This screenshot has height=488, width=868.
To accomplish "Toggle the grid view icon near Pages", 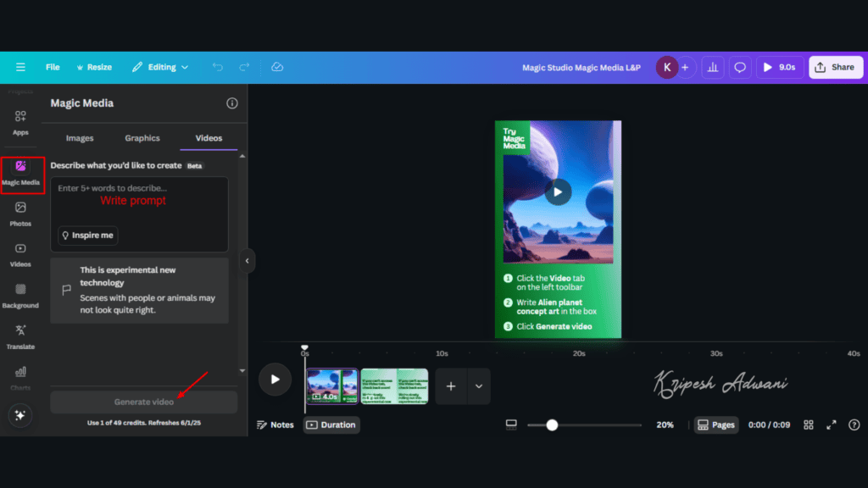I will pyautogui.click(x=808, y=424).
